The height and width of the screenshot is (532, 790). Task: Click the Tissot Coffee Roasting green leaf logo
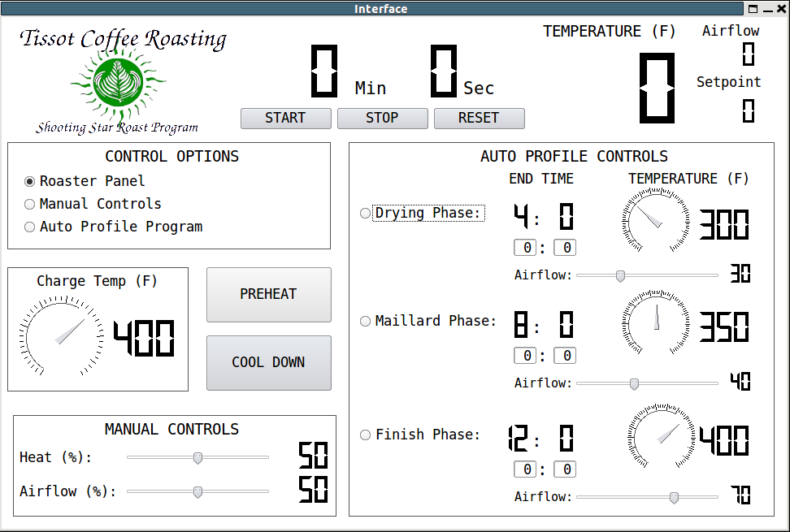pos(118,84)
